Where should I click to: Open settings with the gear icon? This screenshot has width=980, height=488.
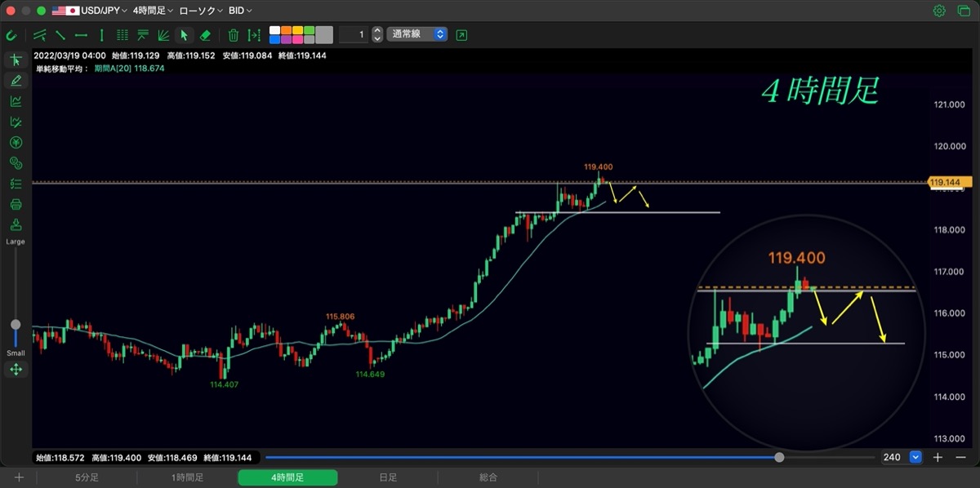tap(939, 11)
